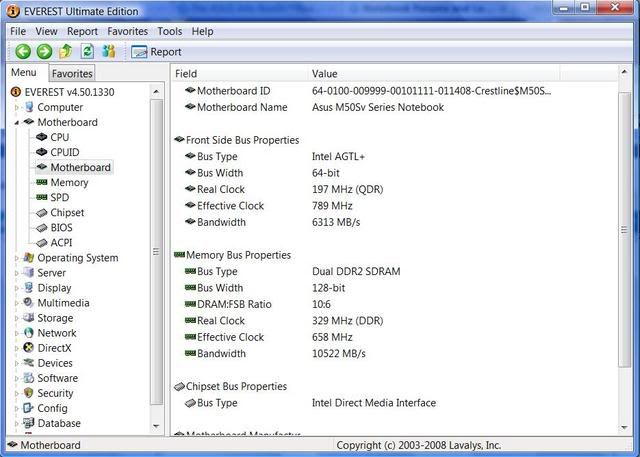Image resolution: width=640 pixels, height=457 pixels.
Task: Click the Storage drive icon in tree
Action: [29, 318]
